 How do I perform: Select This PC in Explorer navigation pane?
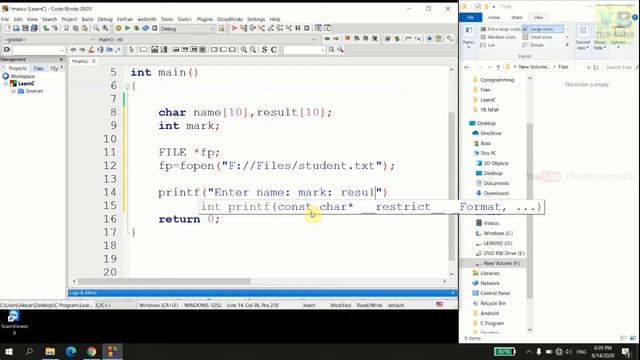488,153
